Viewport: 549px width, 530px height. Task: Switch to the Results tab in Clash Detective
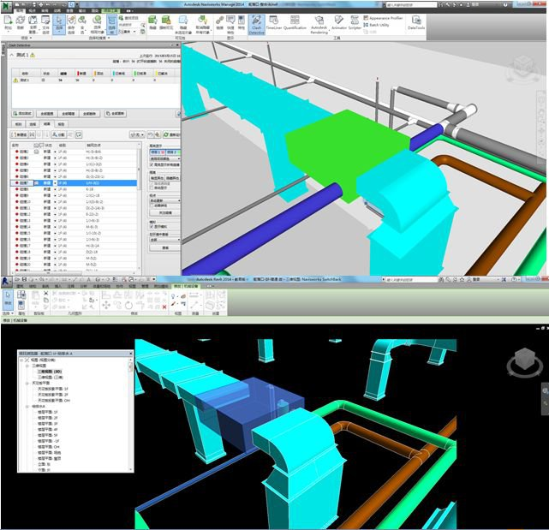click(x=47, y=124)
